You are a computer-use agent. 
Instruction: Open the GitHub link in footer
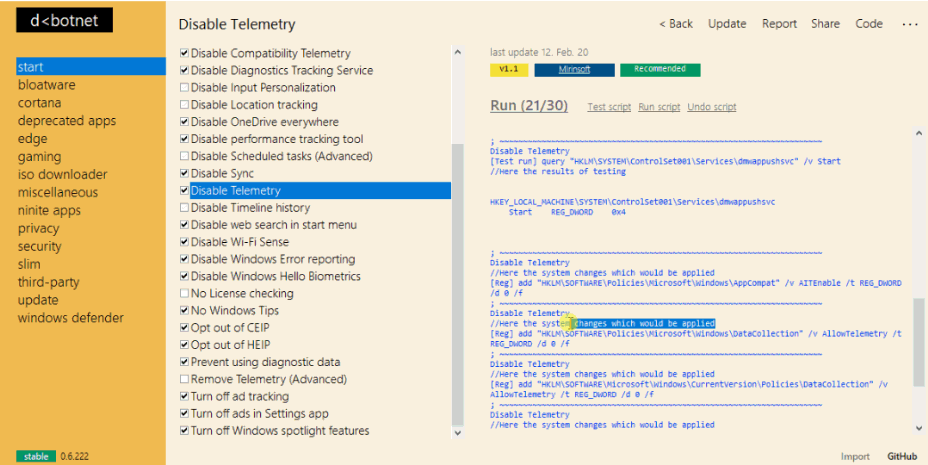pyautogui.click(x=901, y=456)
